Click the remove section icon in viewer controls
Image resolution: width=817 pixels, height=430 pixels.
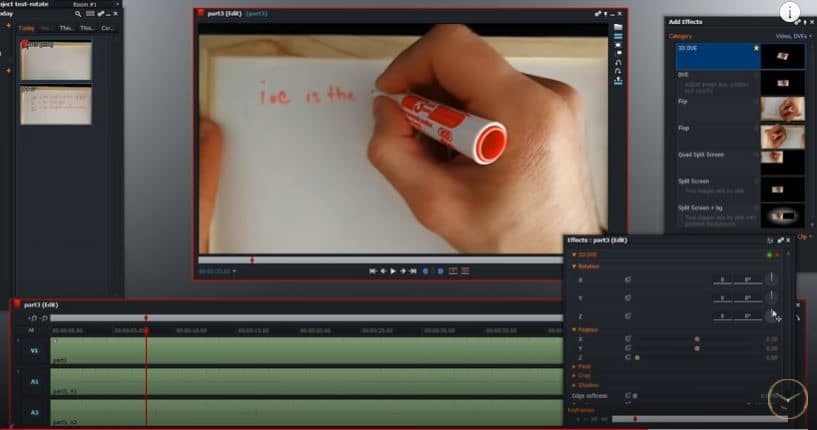point(453,271)
